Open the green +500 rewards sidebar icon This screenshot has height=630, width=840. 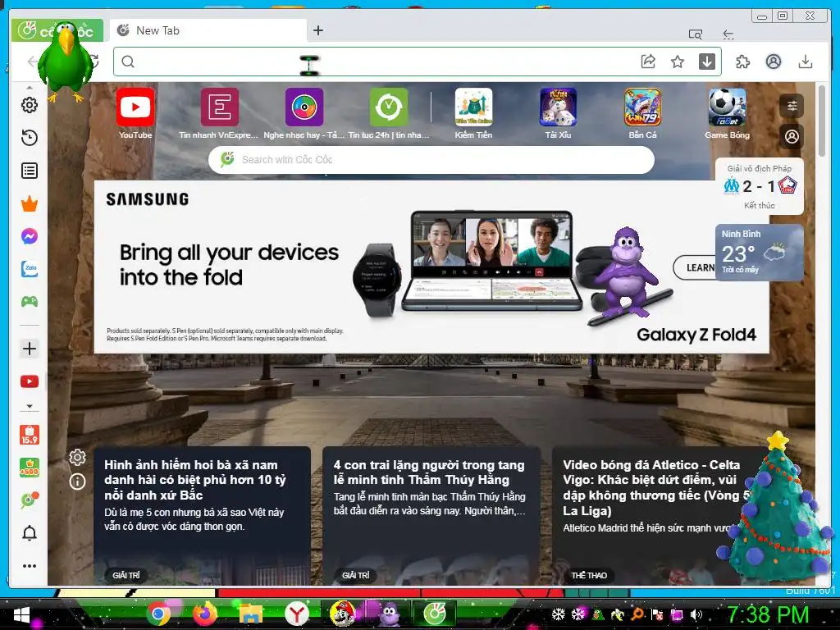click(30, 468)
